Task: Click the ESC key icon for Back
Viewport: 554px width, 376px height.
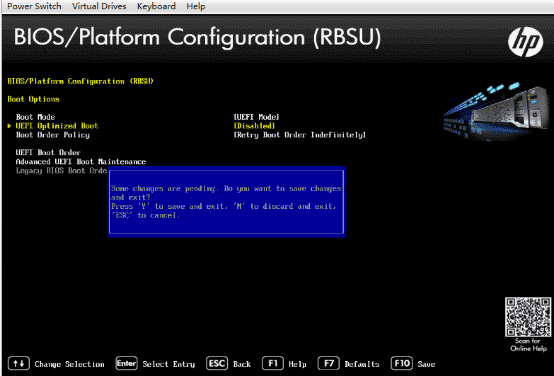Action: coord(217,363)
